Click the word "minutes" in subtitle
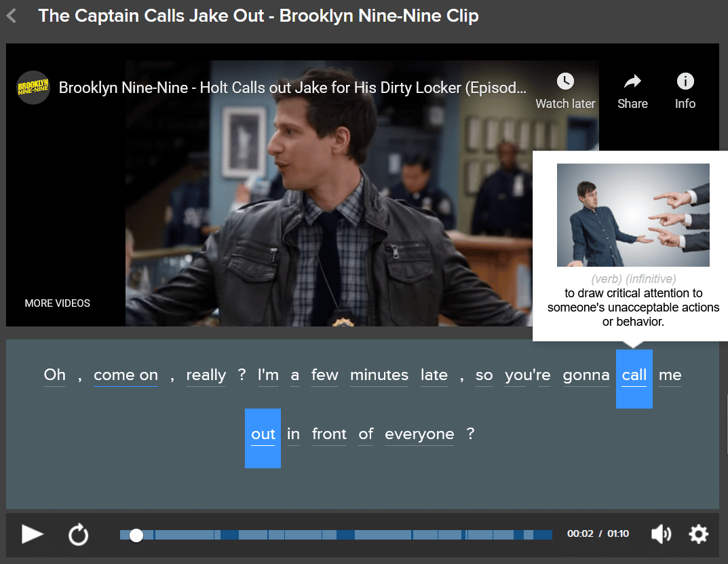The width and height of the screenshot is (728, 564). (x=379, y=375)
